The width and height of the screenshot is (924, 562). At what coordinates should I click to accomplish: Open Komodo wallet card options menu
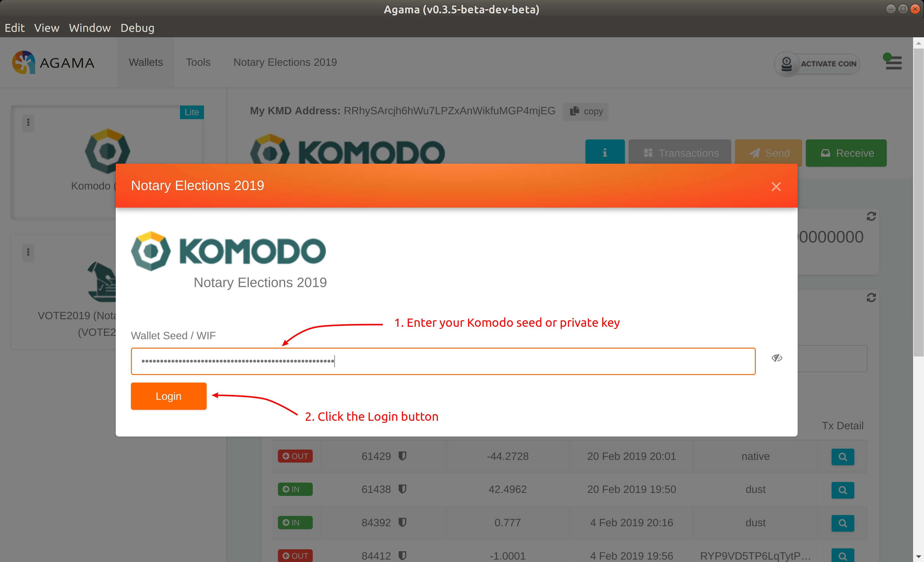click(28, 123)
